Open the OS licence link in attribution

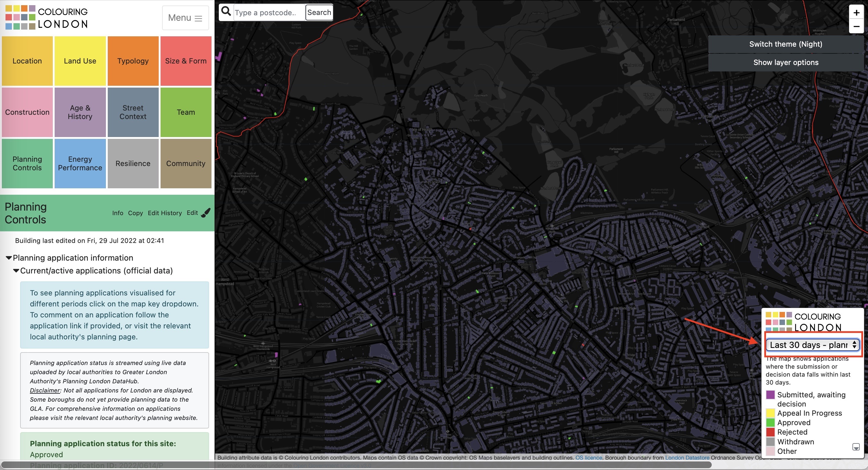tap(588, 457)
